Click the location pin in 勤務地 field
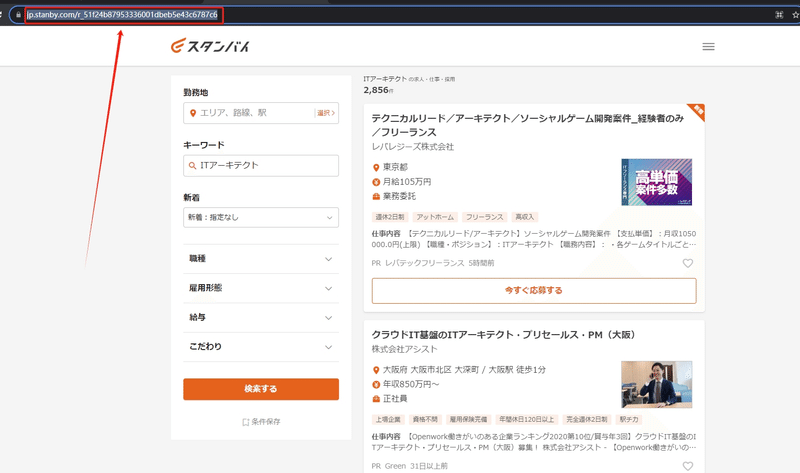Image resolution: width=800 pixels, height=473 pixels. [193, 113]
